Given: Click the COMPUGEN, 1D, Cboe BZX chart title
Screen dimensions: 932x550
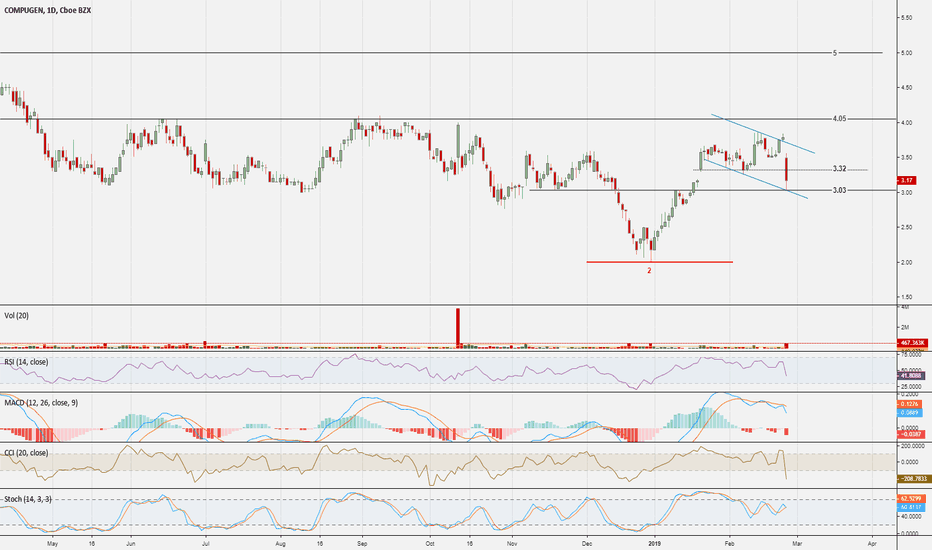Looking at the screenshot, I should click(48, 10).
